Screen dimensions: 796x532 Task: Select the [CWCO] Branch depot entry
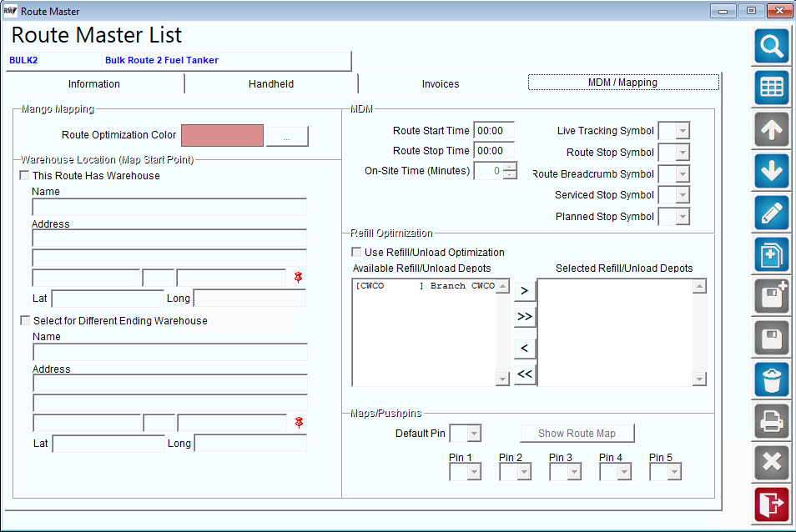point(425,286)
